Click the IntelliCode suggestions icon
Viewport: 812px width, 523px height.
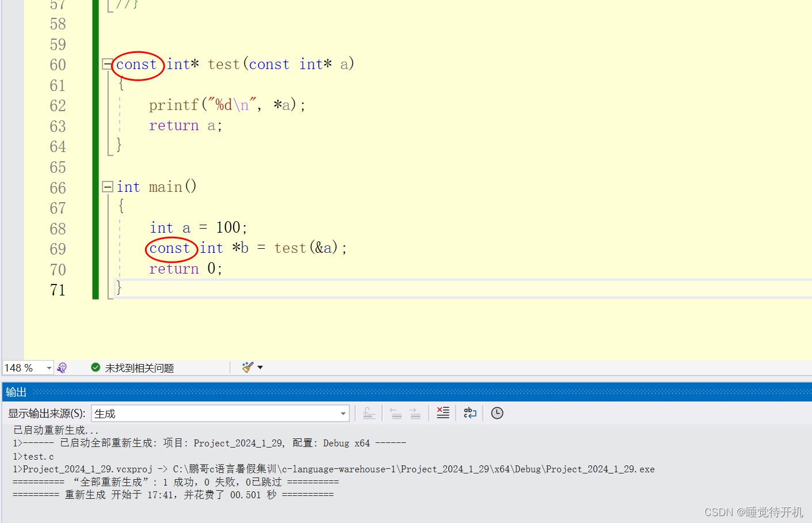point(62,367)
